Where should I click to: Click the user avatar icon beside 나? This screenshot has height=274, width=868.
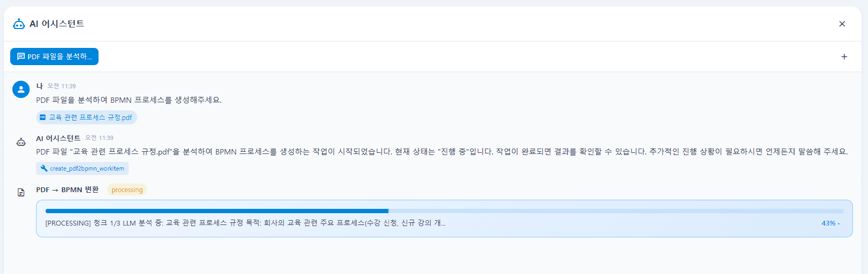(21, 89)
